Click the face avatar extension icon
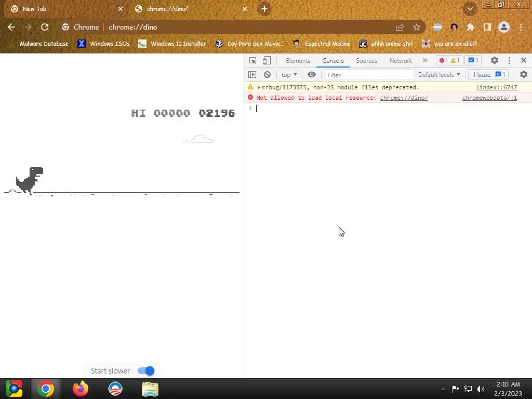 click(x=454, y=27)
